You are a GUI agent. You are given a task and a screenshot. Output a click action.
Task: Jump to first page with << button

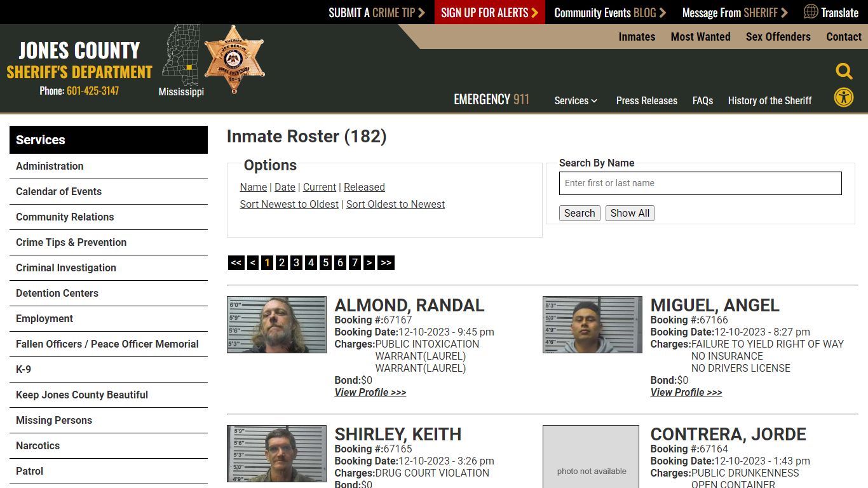point(236,262)
